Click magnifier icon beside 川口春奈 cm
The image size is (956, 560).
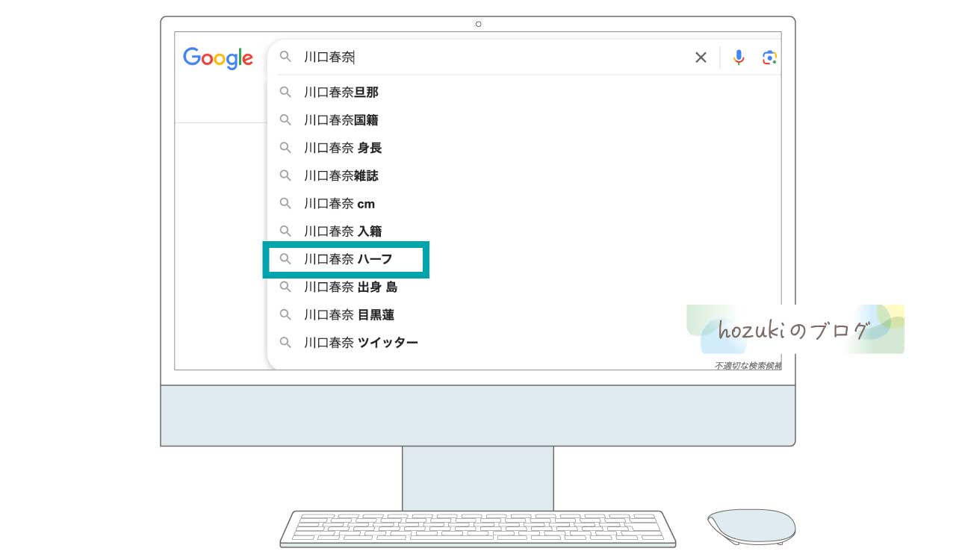285,203
